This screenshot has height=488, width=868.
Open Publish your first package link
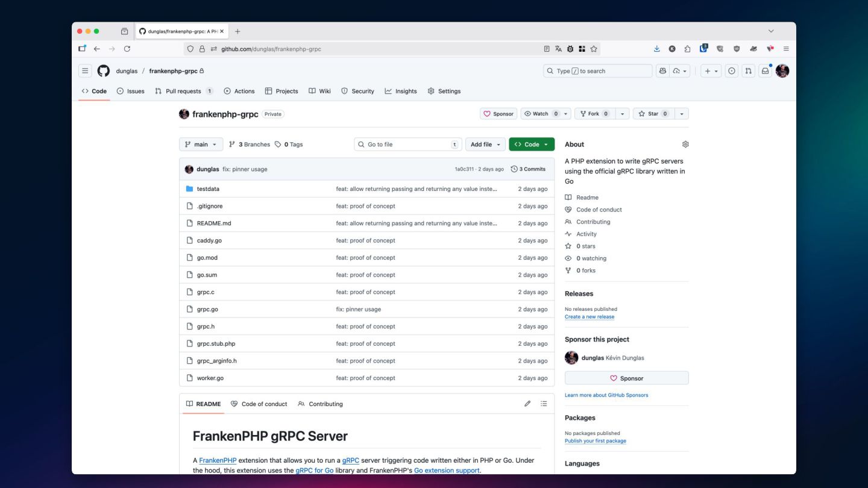coord(596,441)
